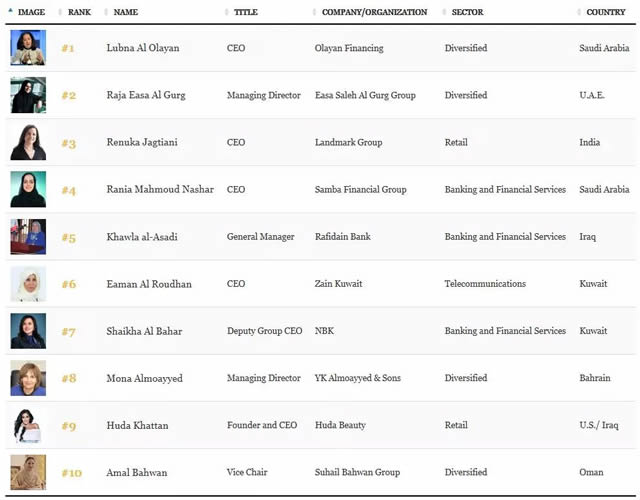Open Lubna Al Olayan's photo thumbnail
Viewport: 640px width, 500px height.
pyautogui.click(x=28, y=48)
